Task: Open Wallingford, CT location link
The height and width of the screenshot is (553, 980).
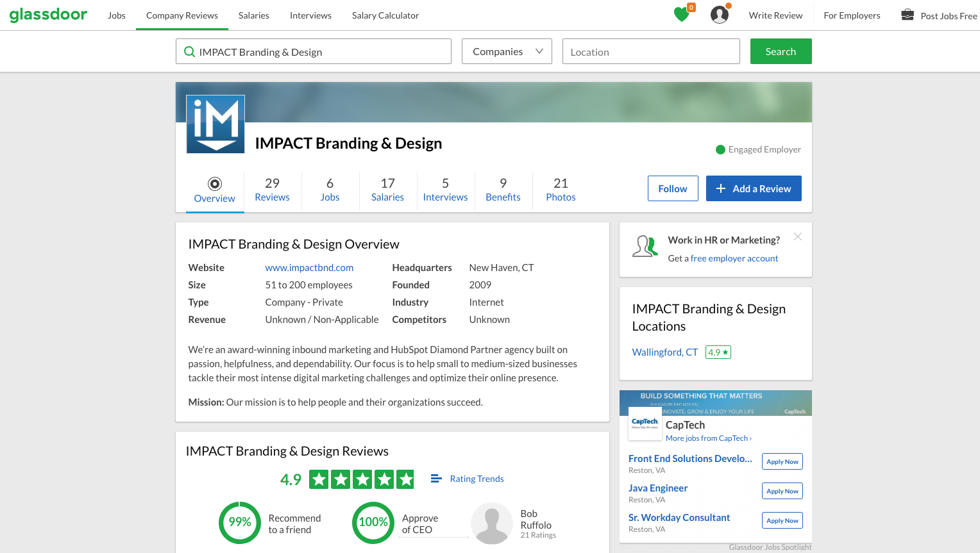Action: [x=664, y=352]
